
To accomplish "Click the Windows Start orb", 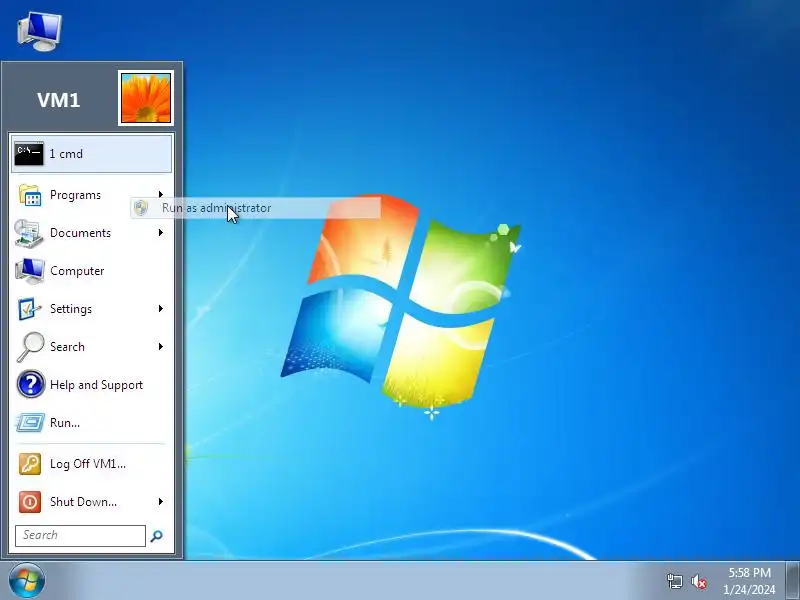I will pos(27,581).
